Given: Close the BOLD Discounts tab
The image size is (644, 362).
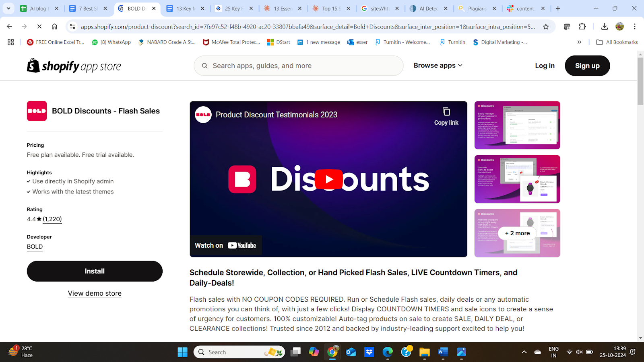Looking at the screenshot, I should (154, 8).
